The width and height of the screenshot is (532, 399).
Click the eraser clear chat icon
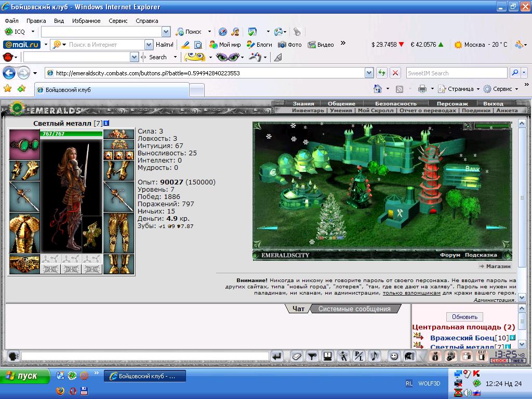(x=297, y=356)
